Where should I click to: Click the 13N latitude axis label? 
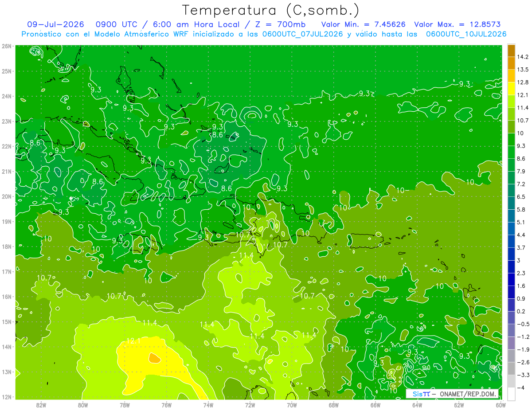[x=6, y=372]
